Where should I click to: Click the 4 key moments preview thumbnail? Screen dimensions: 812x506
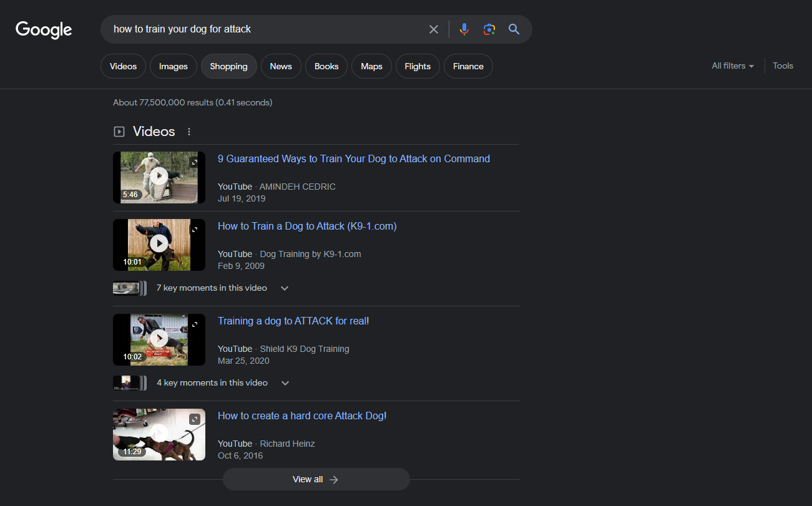(x=129, y=383)
